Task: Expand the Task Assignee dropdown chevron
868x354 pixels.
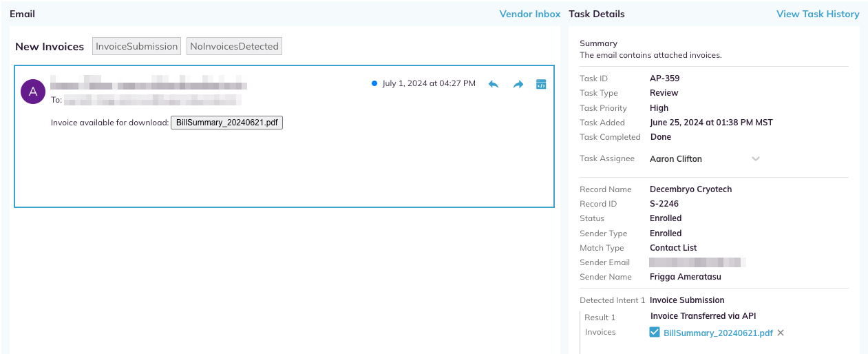Action: click(755, 159)
